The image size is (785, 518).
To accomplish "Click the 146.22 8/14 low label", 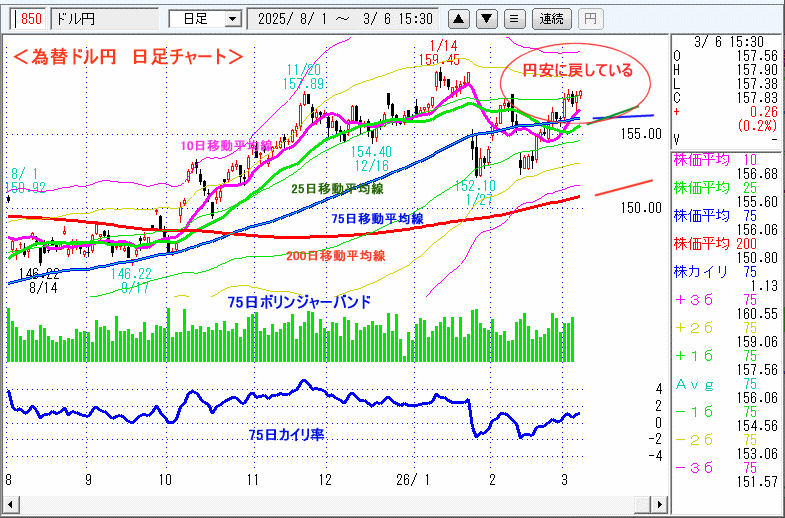I will coord(40,280).
